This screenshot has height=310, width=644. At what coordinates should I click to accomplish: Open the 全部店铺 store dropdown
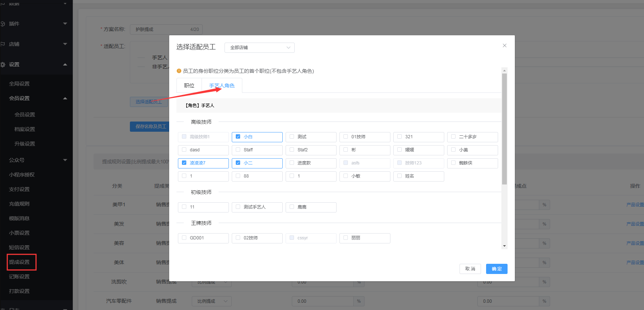click(x=259, y=48)
